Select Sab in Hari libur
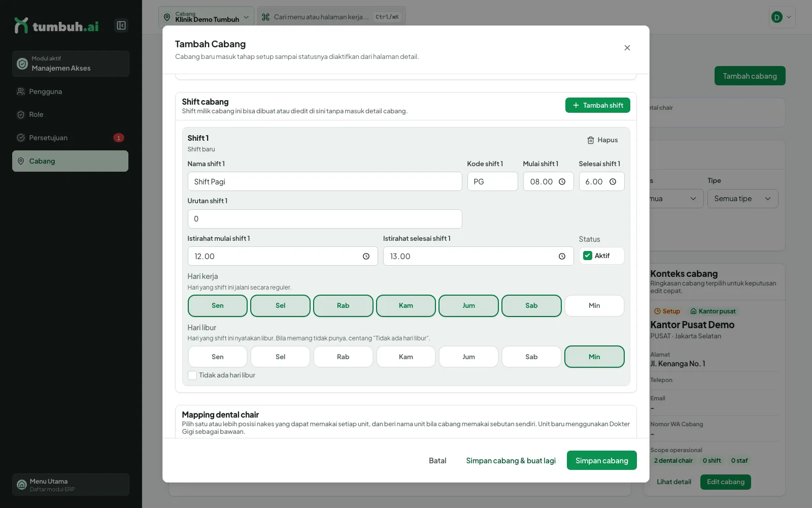The image size is (812, 508). pos(531,357)
